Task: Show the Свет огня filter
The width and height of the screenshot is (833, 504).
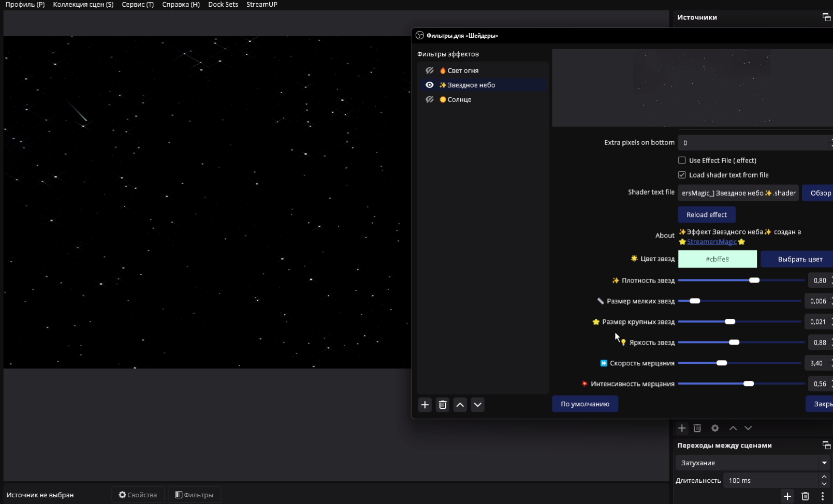Action: click(430, 70)
